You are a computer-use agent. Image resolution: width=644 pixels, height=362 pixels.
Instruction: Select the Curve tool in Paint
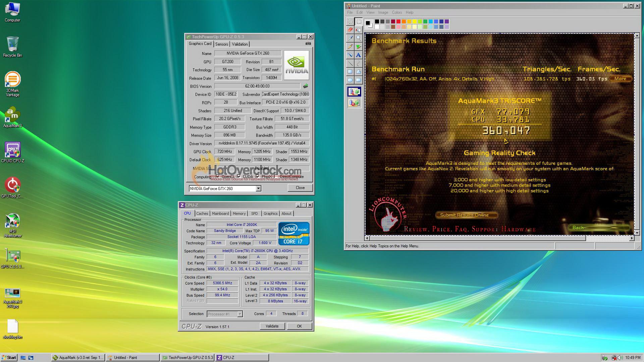click(x=359, y=63)
